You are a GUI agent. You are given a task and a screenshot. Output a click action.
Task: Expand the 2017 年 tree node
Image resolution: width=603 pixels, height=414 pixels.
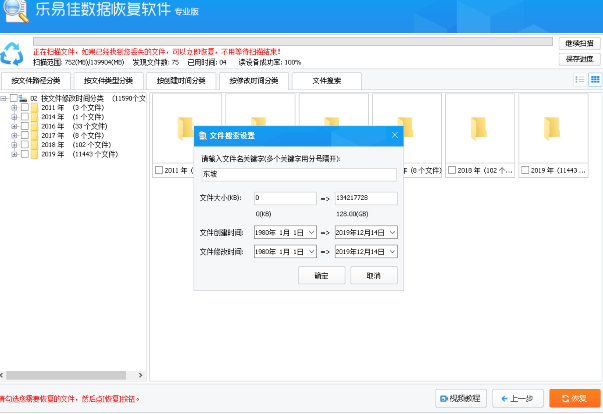[14, 135]
